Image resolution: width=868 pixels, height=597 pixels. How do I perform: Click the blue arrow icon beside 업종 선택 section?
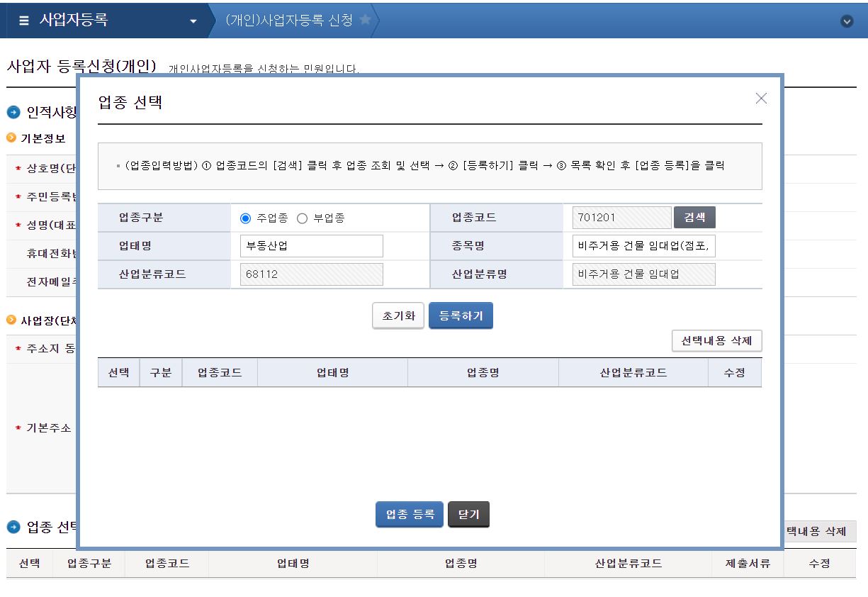[13, 527]
